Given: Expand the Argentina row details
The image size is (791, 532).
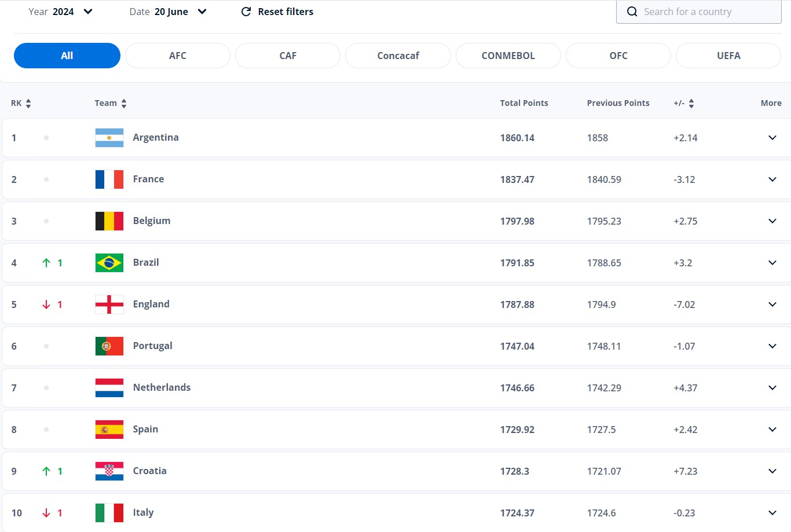Looking at the screenshot, I should pos(772,138).
